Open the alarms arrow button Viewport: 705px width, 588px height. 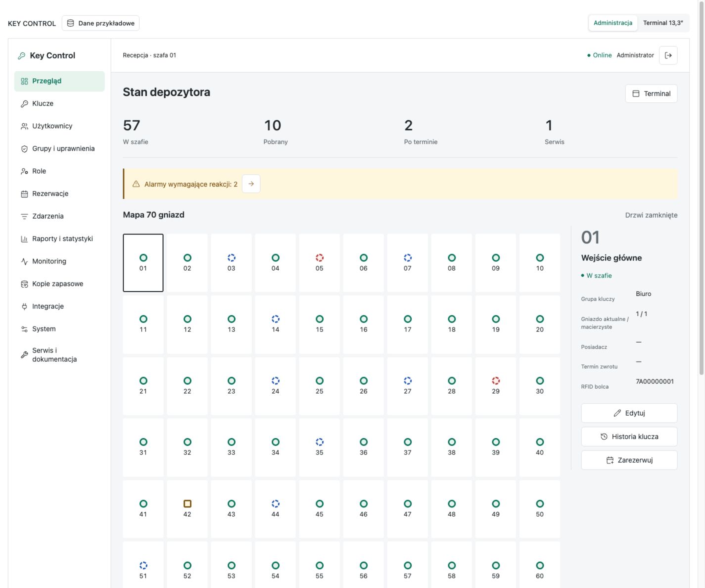251,184
